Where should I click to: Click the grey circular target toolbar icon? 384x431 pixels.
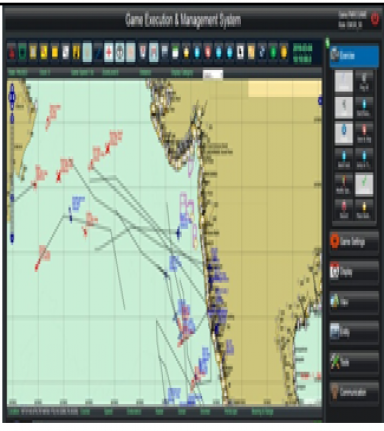[x=120, y=53]
